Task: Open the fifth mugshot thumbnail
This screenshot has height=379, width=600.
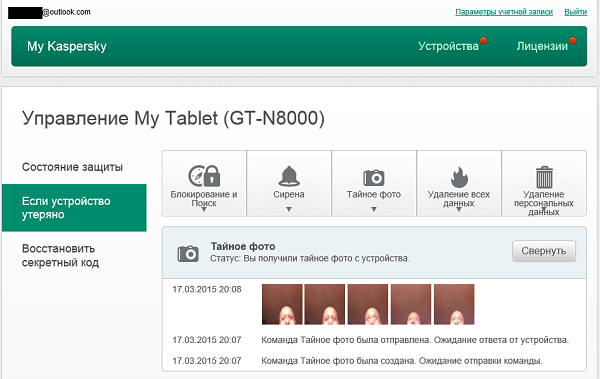Action: (x=454, y=304)
